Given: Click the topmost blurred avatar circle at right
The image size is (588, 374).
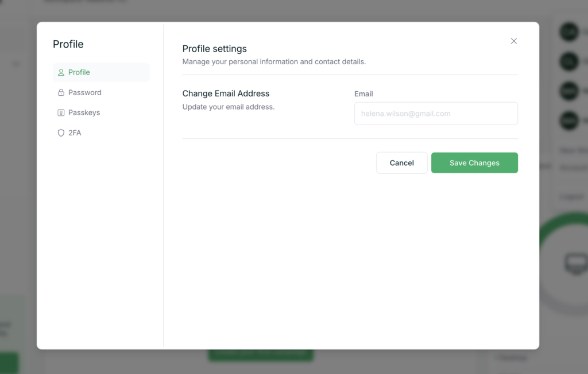Looking at the screenshot, I should point(569,32).
